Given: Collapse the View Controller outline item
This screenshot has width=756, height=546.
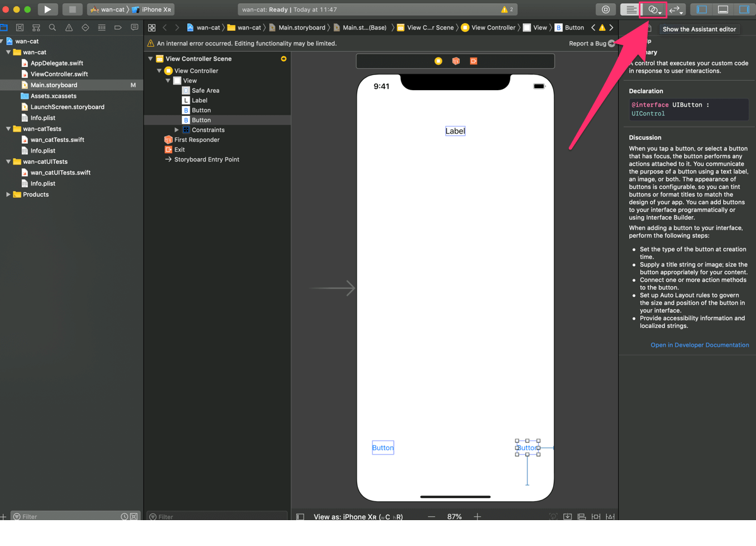Looking at the screenshot, I should (159, 71).
